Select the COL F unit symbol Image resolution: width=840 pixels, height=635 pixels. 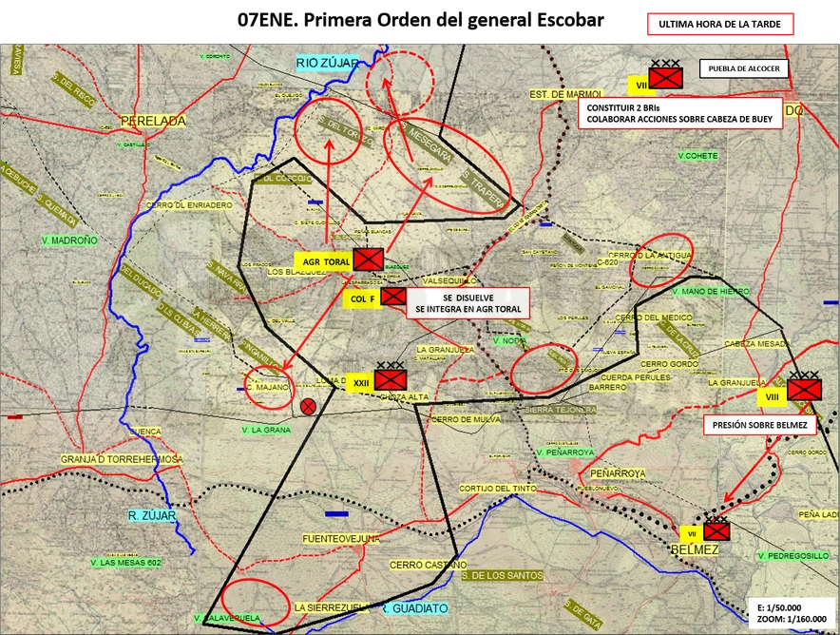393,297
